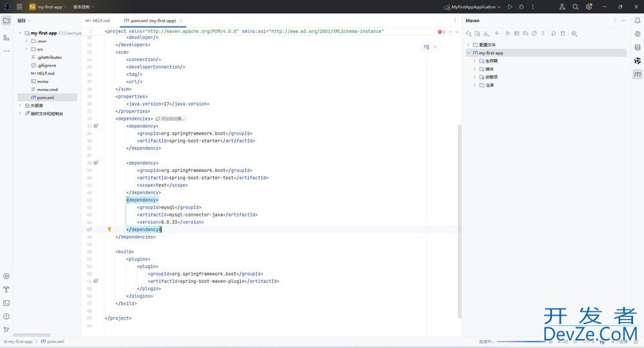Expand 依赖项 dependencies node in Maven
644x348 pixels.
[475, 77]
